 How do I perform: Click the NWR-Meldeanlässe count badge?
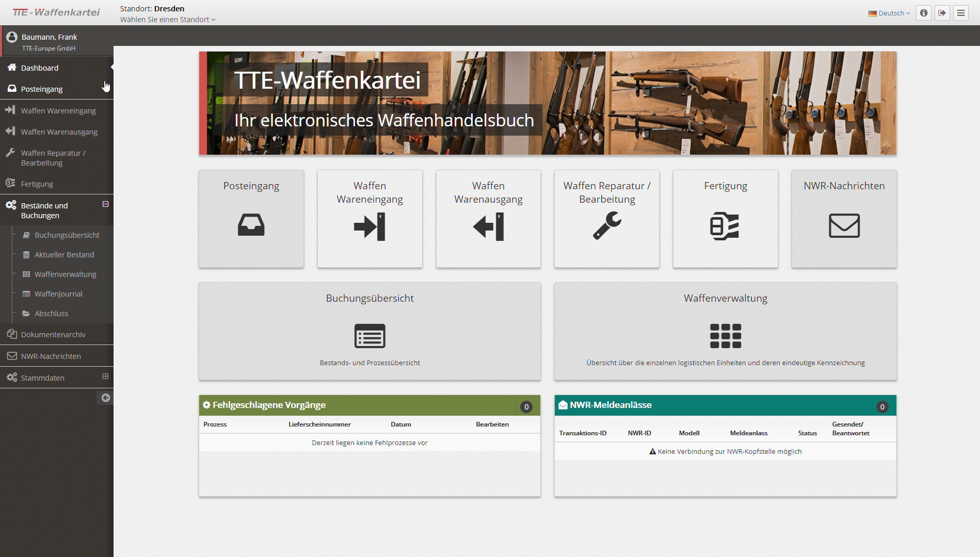882,406
